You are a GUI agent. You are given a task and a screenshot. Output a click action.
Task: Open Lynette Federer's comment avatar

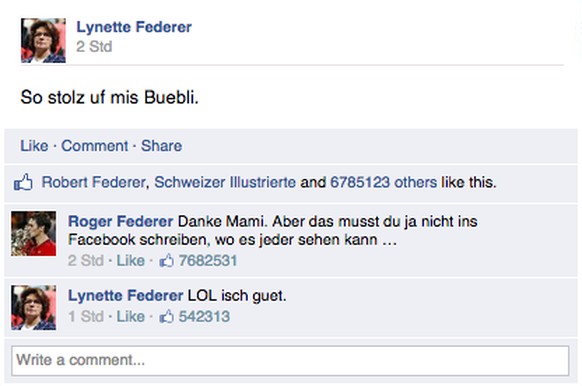point(34,308)
